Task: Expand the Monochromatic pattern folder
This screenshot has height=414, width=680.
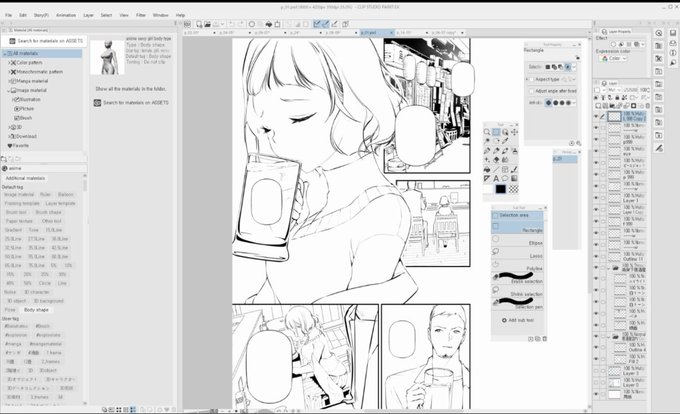Action: [9, 72]
